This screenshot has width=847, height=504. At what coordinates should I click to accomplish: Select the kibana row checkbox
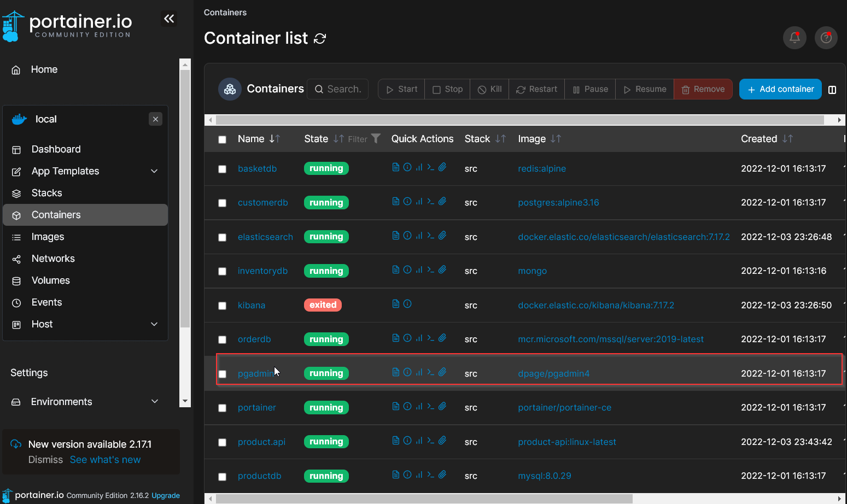[x=222, y=306]
